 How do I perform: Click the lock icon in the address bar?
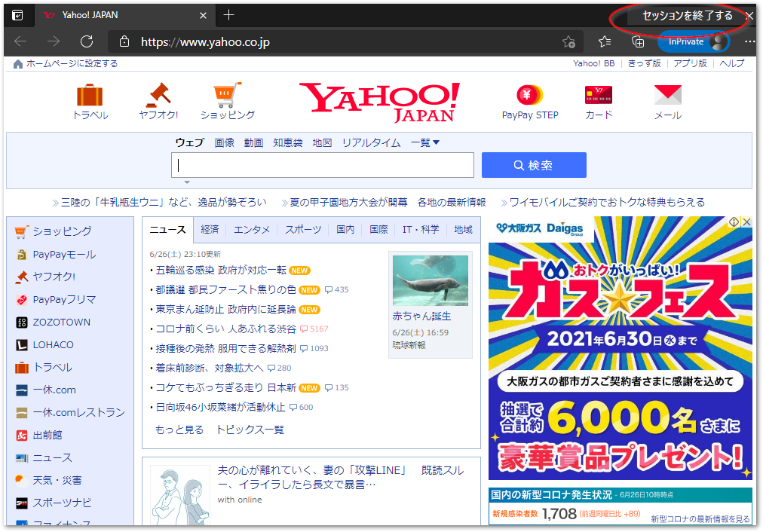(124, 41)
